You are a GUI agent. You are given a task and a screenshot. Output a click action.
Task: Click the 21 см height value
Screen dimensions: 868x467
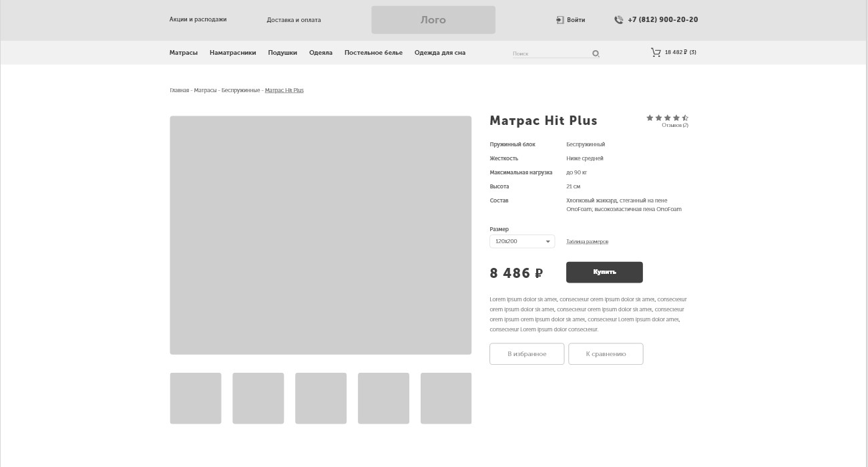(573, 186)
